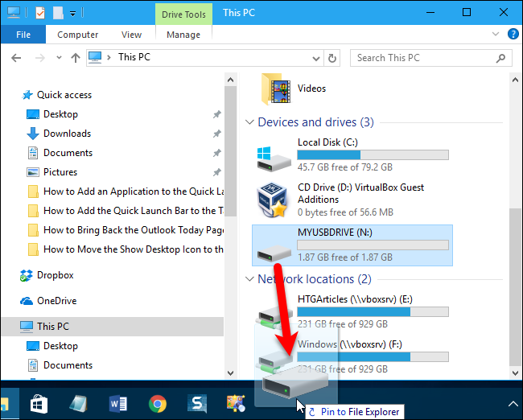
Task: Open the Snagit Editor taskbar icon
Action: tap(237, 404)
